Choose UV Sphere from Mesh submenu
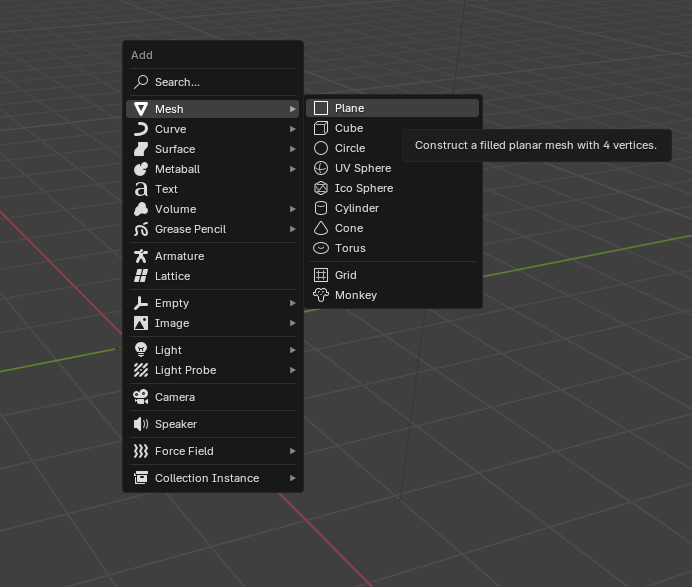Screen dimensions: 692x587 click(x=392, y=168)
